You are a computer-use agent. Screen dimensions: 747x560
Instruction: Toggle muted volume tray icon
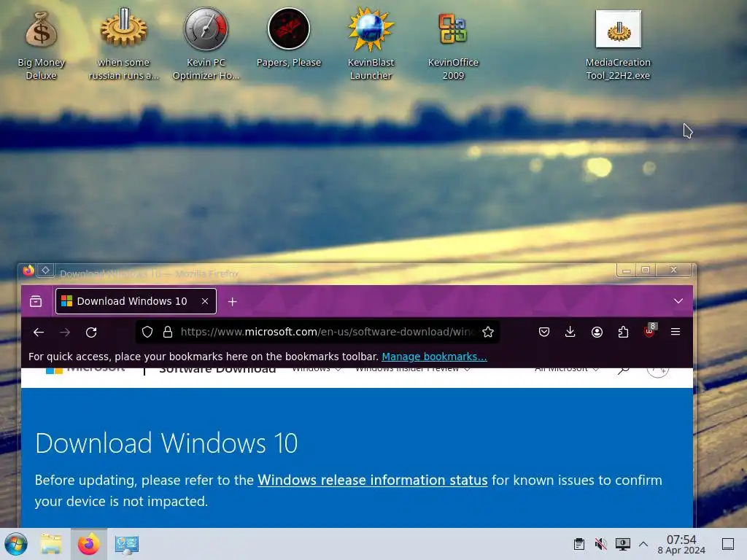601,544
